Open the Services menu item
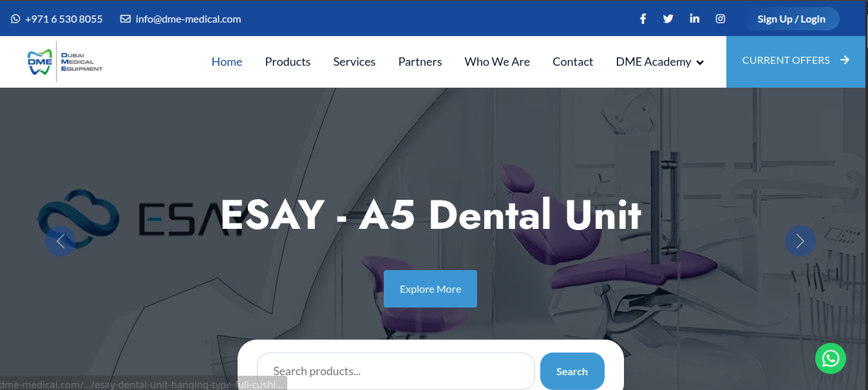This screenshot has height=390, width=868. 354,62
